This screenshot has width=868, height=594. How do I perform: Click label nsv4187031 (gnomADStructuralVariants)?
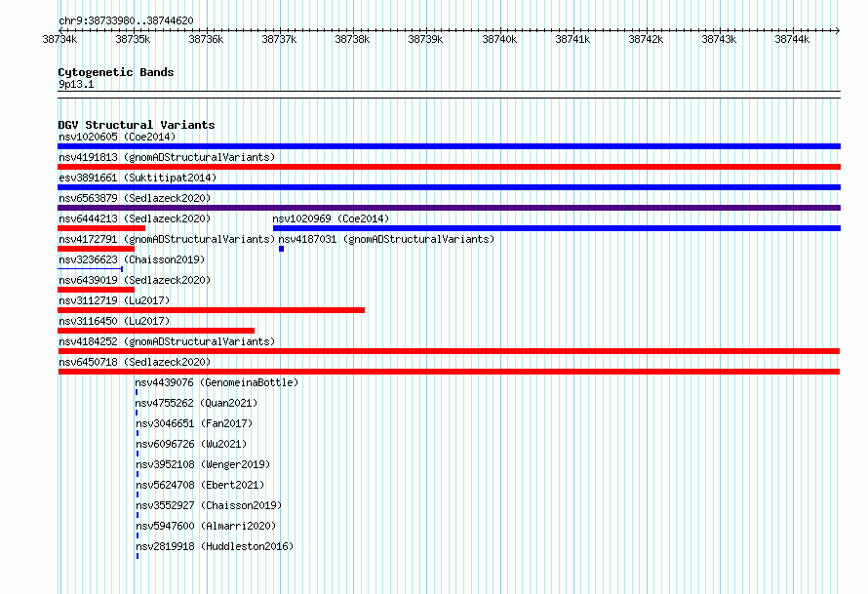click(386, 239)
